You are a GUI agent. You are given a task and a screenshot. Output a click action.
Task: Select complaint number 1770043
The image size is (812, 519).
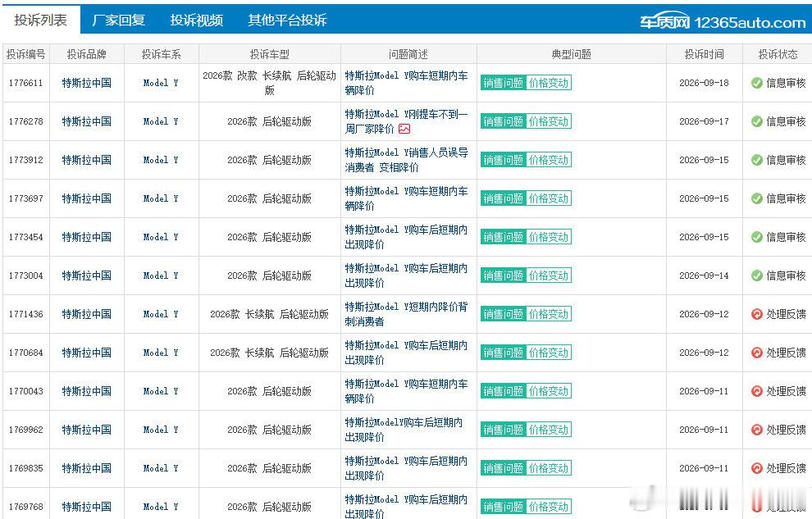26,391
